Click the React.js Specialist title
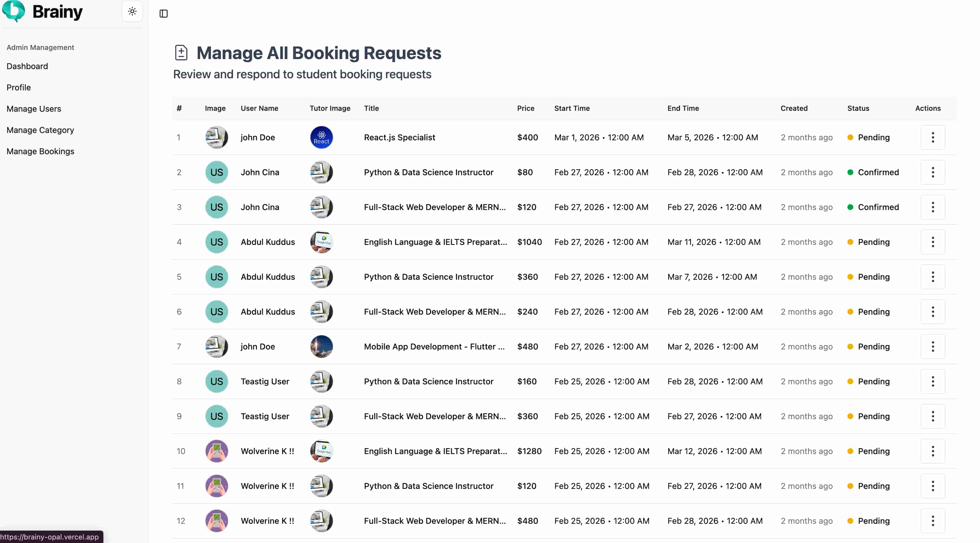This screenshot has width=980, height=543. pos(399,137)
